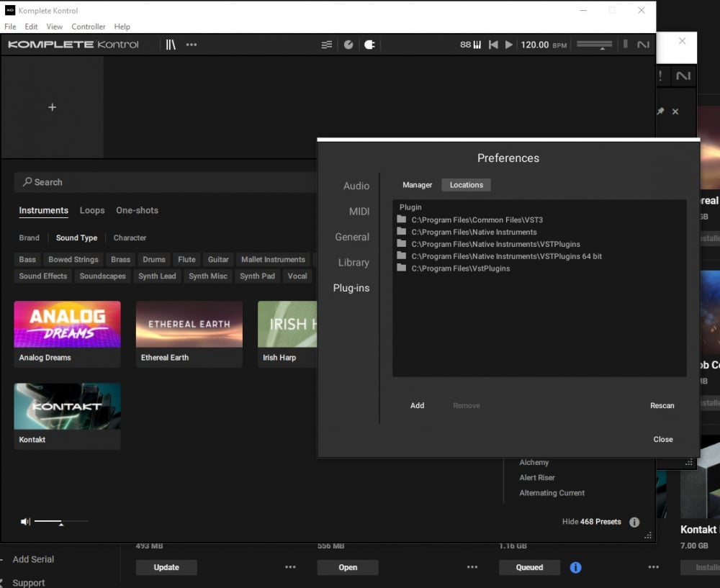Switch to the Manager tab in Preferences

[x=418, y=185]
